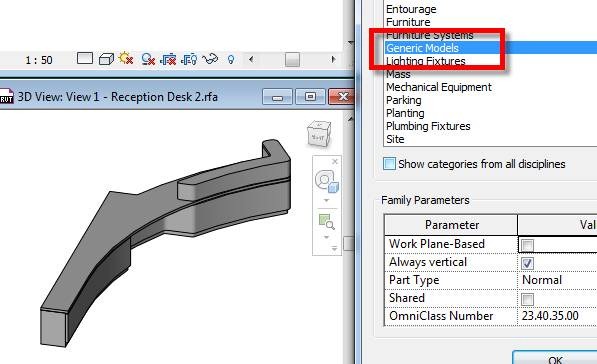Minimize the Reception Desk 2.rfa view
The height and width of the screenshot is (364, 597).
tap(277, 97)
